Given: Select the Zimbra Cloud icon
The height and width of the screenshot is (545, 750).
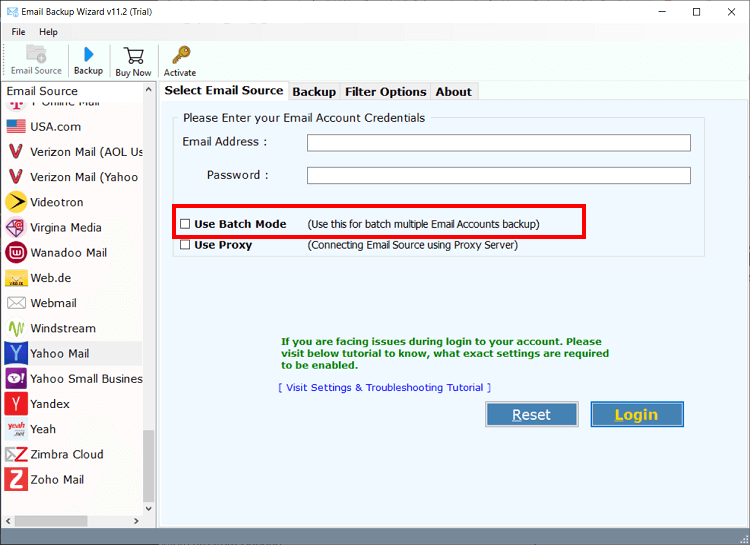Looking at the screenshot, I should 16,454.
